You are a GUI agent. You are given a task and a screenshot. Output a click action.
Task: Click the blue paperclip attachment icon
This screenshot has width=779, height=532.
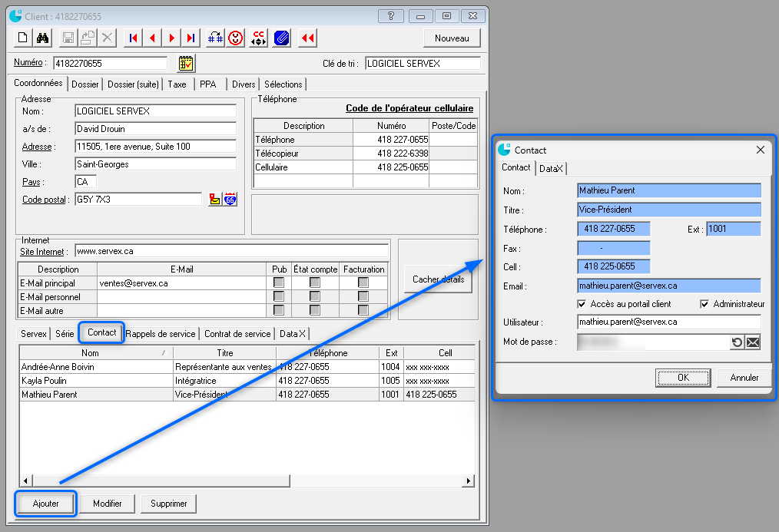[281, 38]
